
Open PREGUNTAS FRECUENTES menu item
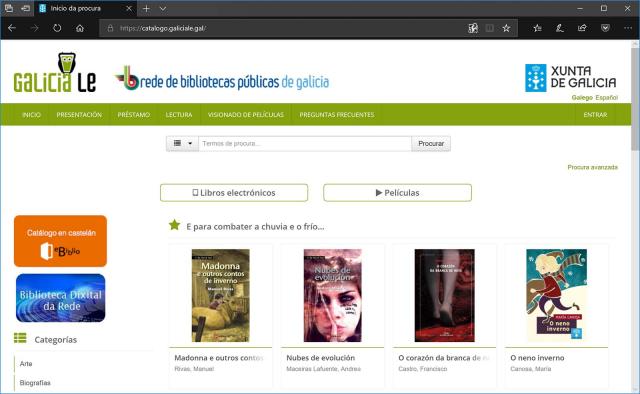[x=337, y=115]
